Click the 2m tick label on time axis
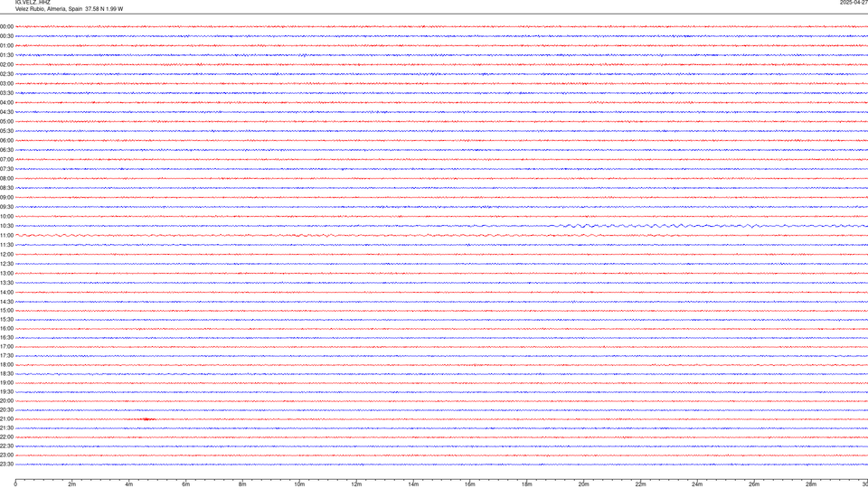Screen dimensions: 868x488 72,484
